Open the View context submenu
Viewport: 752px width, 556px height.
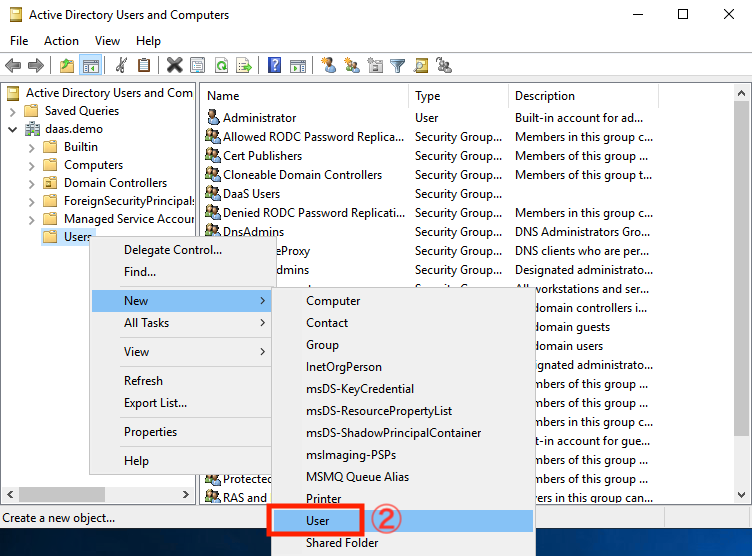(x=181, y=352)
